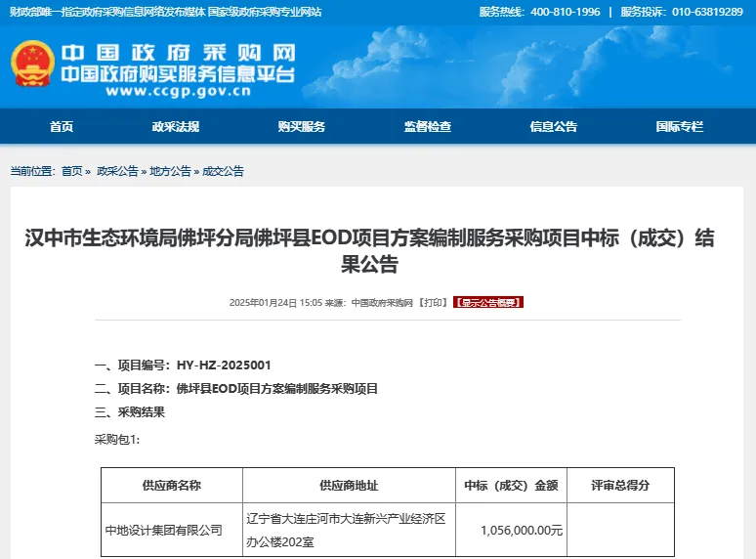The height and width of the screenshot is (559, 756).
Task: Click the 中国政府采购网 source link
Action: tap(382, 303)
